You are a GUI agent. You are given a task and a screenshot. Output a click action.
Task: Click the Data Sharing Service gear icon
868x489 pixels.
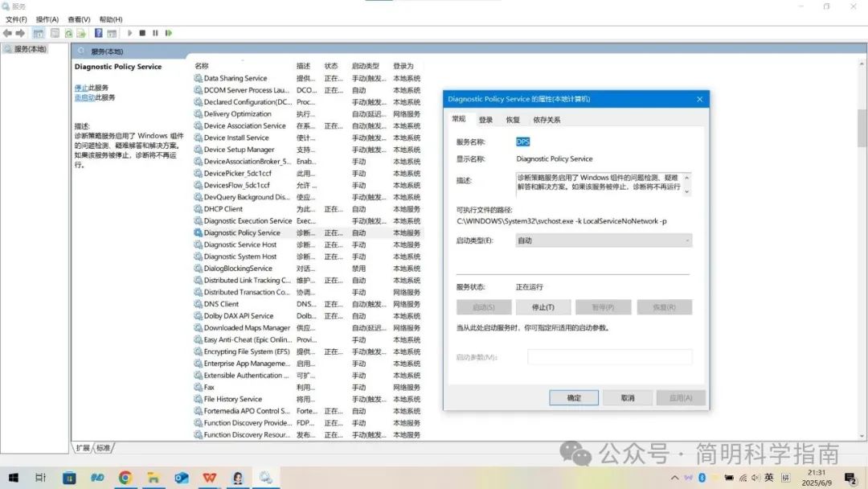[199, 78]
